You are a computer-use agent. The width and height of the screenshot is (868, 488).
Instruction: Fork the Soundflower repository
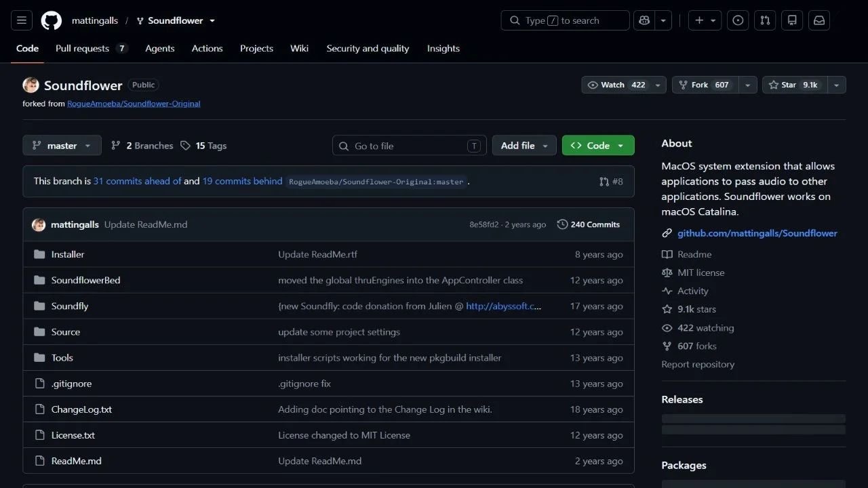705,85
